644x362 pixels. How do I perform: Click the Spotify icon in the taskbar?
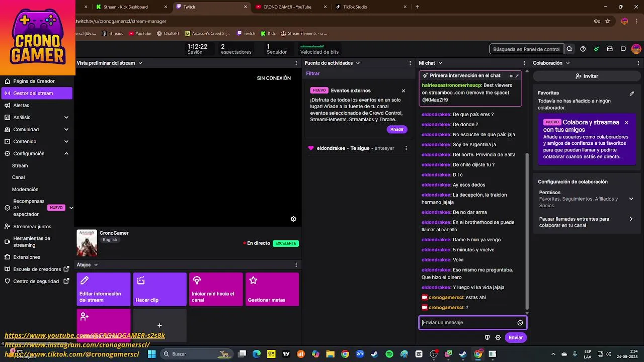point(389,354)
